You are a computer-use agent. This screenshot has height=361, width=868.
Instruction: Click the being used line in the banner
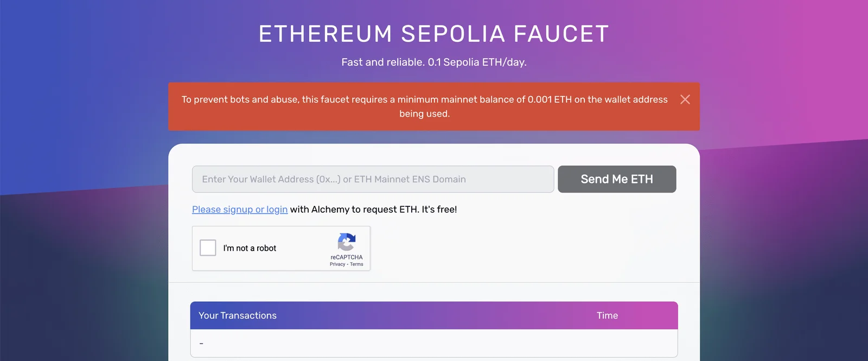click(425, 113)
